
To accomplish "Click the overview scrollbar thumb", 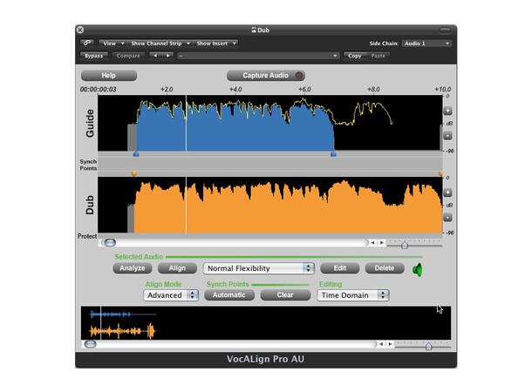I will pyautogui.click(x=90, y=344).
